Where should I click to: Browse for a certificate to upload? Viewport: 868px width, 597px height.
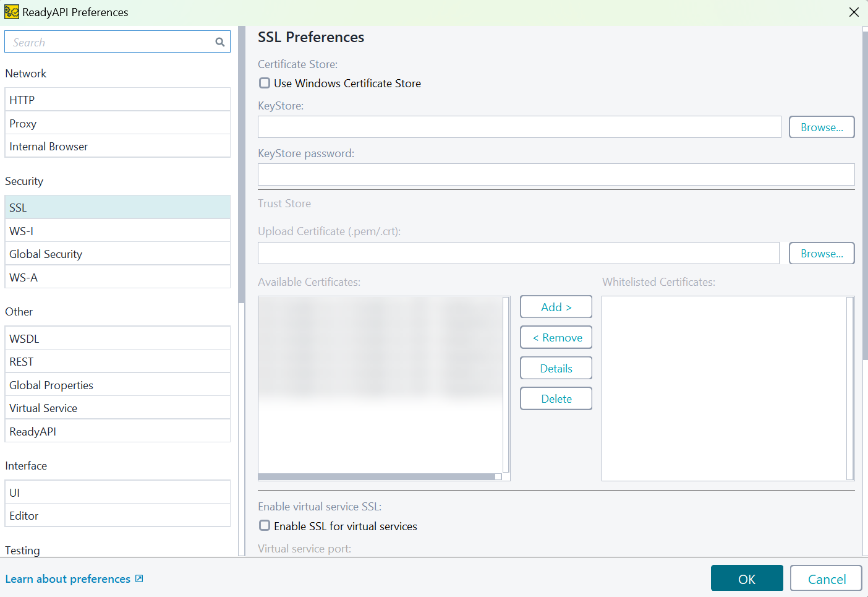click(821, 254)
